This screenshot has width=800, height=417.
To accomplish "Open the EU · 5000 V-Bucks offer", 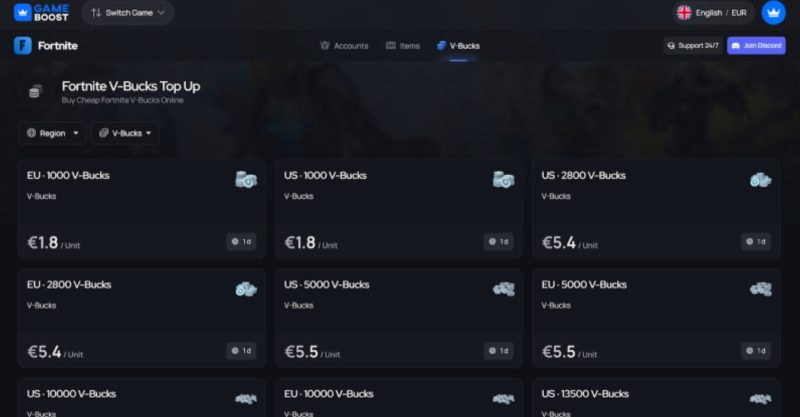I will click(x=656, y=318).
